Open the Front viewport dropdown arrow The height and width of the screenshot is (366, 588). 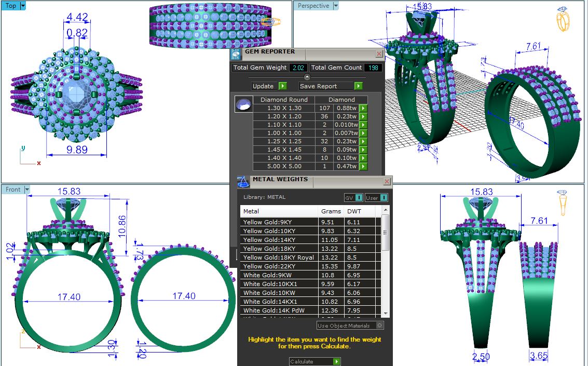27,189
